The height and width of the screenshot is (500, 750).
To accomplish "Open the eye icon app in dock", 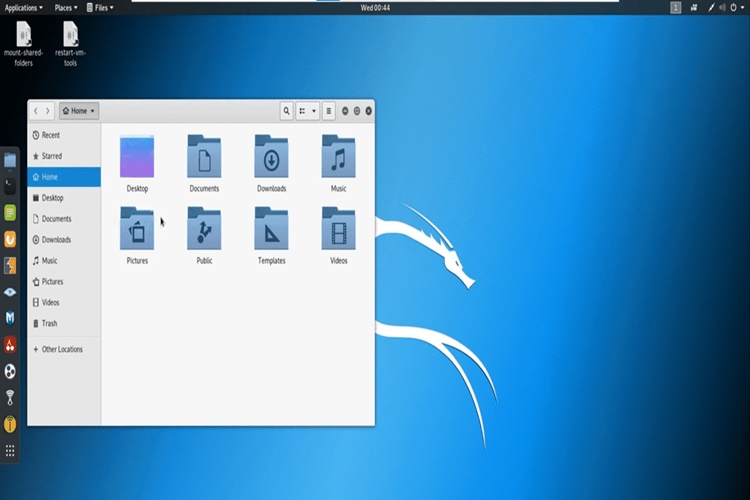I will pyautogui.click(x=10, y=292).
